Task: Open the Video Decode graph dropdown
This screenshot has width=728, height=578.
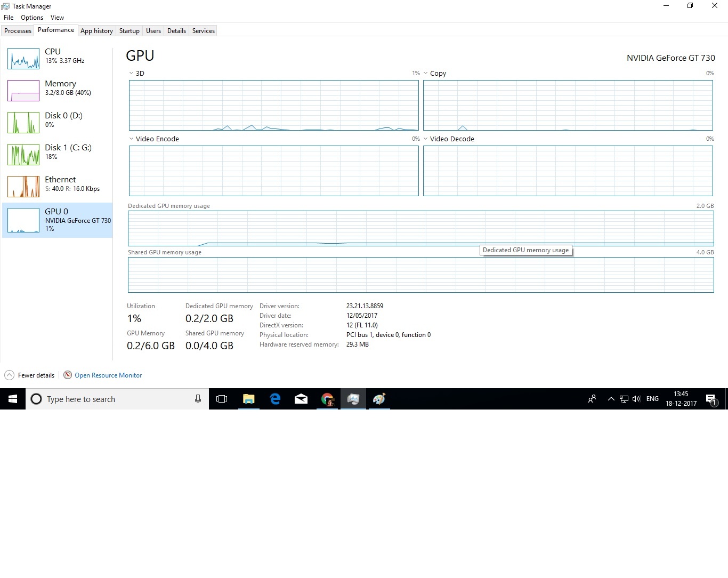Action: [425, 139]
